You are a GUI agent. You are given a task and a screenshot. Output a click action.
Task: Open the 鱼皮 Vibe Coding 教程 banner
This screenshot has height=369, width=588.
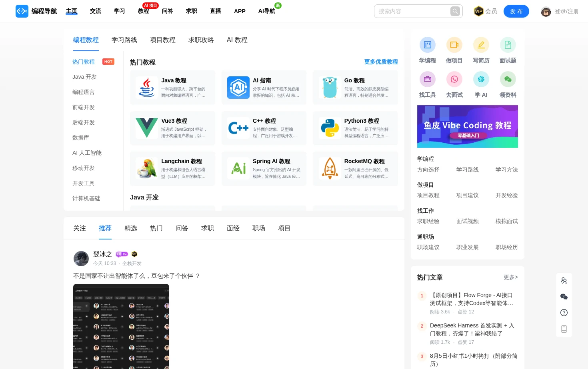468,126
